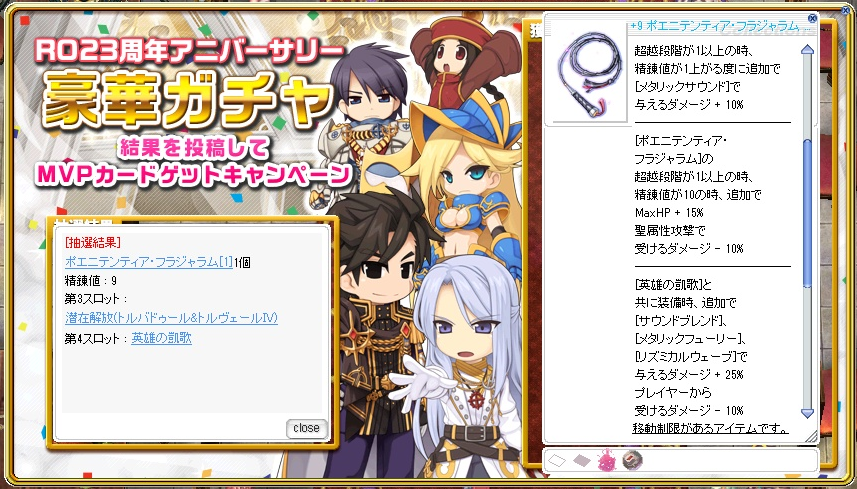Click the scroll up arrow in item description
Image resolution: width=857 pixels, height=489 pixels.
tap(807, 50)
